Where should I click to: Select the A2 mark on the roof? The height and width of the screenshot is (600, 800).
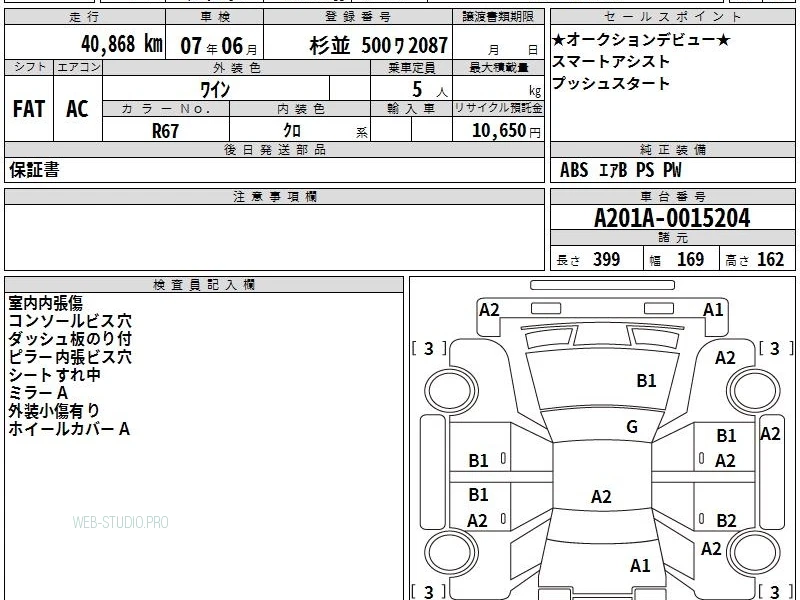(x=601, y=497)
